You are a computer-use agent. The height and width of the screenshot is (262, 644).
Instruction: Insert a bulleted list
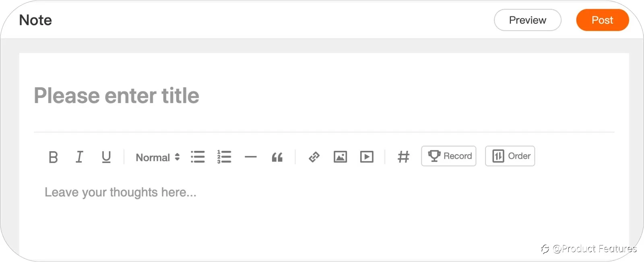[198, 157]
